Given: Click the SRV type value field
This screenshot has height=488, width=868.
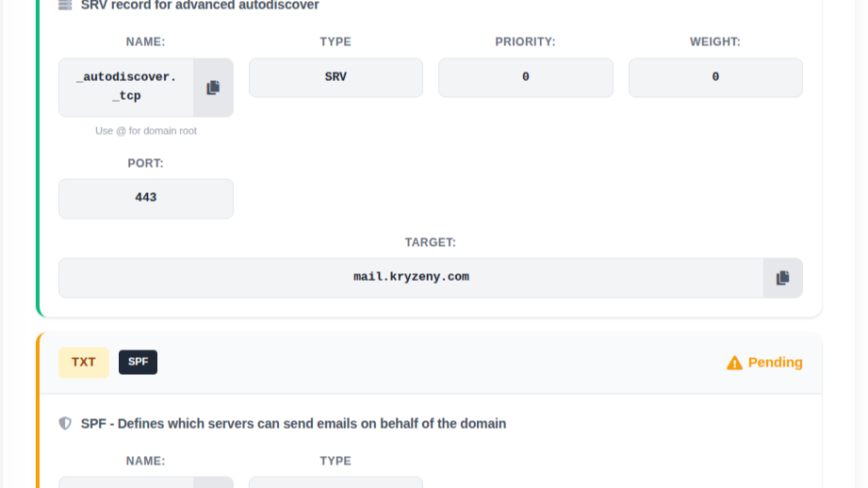Looking at the screenshot, I should [336, 77].
